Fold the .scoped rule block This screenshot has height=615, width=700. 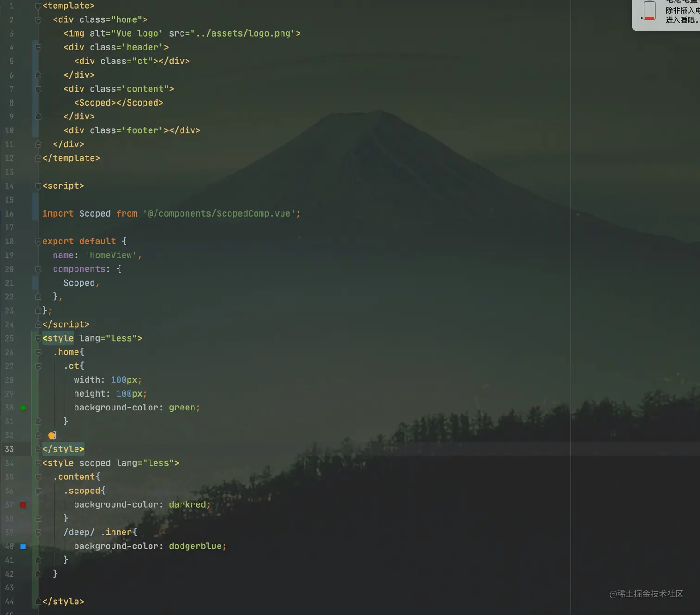coord(38,491)
